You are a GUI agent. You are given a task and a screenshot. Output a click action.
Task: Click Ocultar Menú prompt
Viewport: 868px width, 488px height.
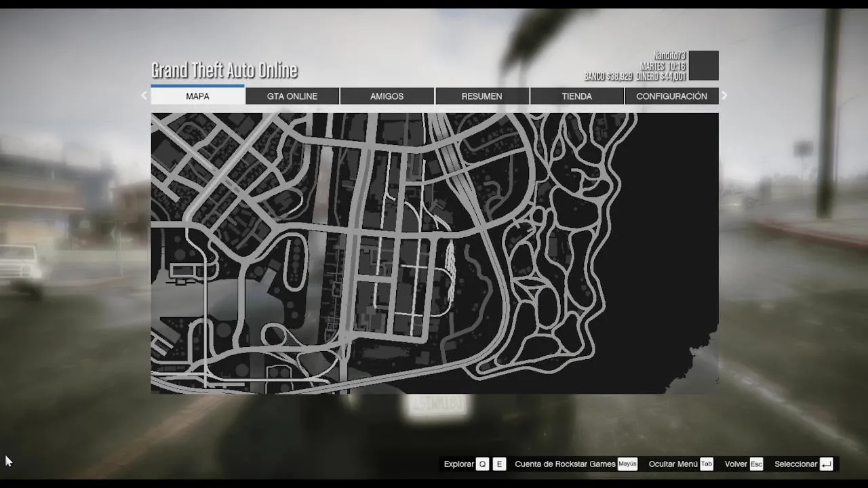673,464
